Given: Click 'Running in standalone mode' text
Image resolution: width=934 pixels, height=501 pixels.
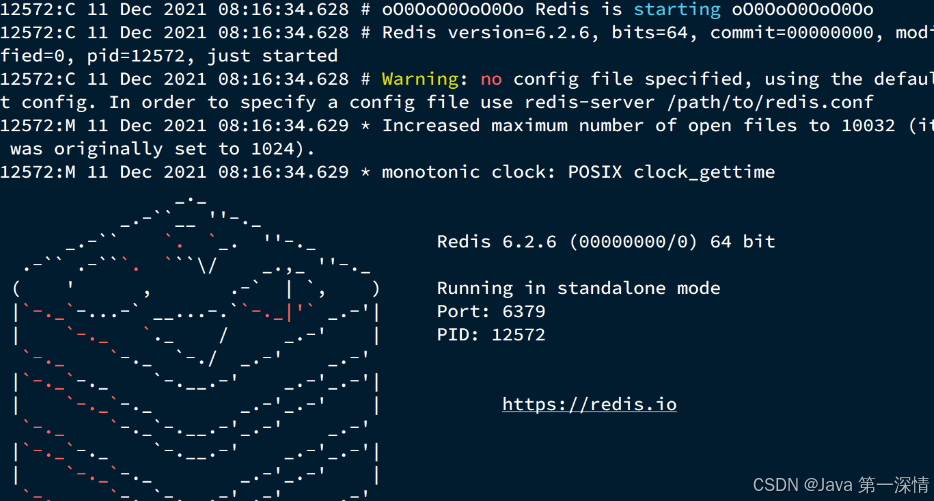Looking at the screenshot, I should pos(578,288).
